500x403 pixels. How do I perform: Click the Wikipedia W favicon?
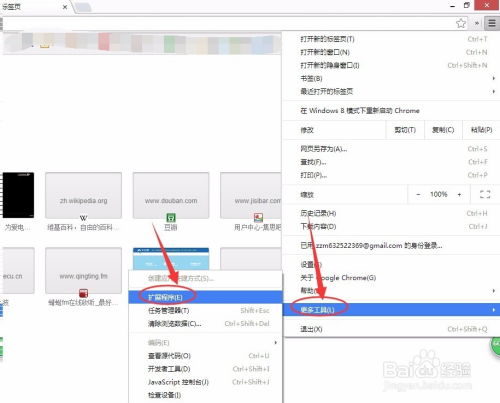point(83,218)
